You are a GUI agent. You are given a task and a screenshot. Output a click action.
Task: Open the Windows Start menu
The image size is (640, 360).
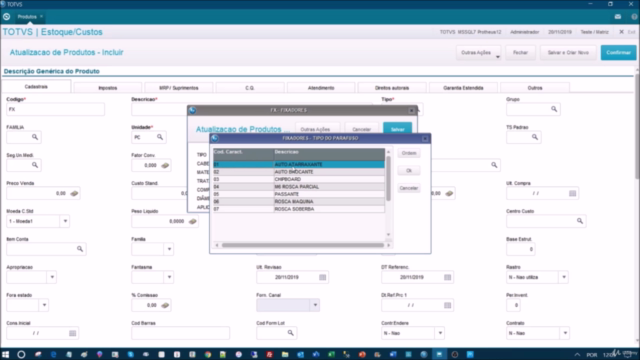click(x=6, y=354)
